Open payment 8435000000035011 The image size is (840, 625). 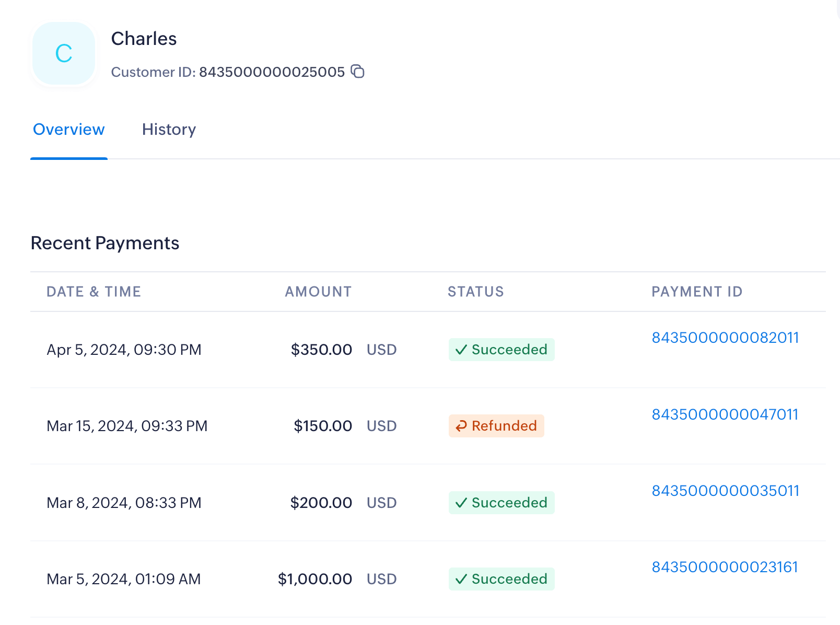[725, 491]
